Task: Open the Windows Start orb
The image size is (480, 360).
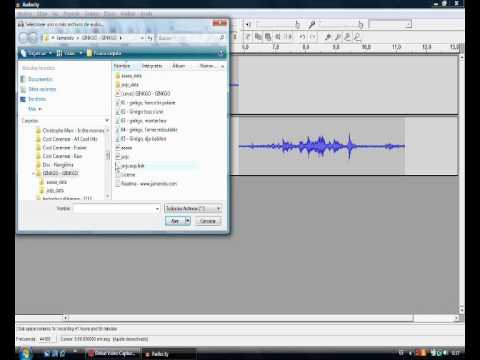Action: tap(24, 353)
